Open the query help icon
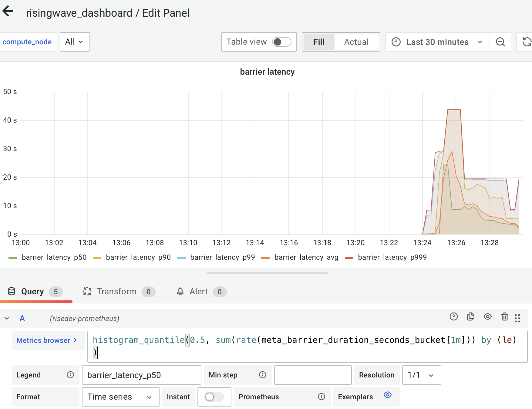The width and height of the screenshot is (532, 409). pyautogui.click(x=453, y=316)
